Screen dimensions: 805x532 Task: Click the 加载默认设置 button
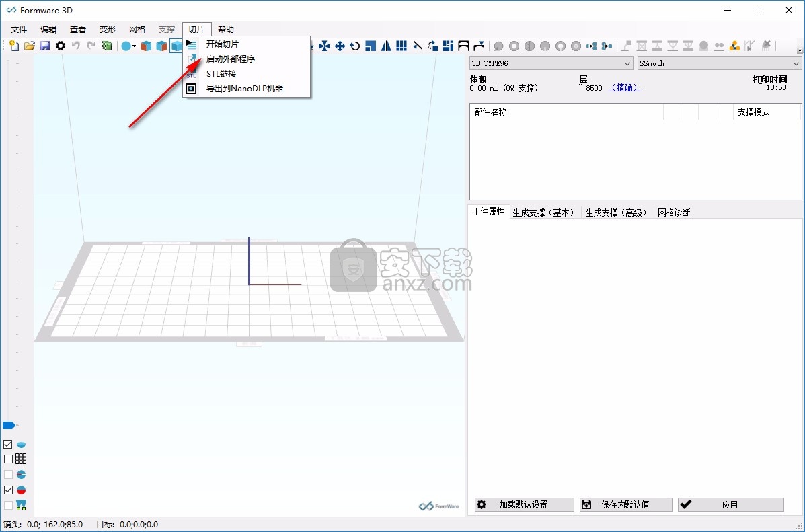click(524, 505)
